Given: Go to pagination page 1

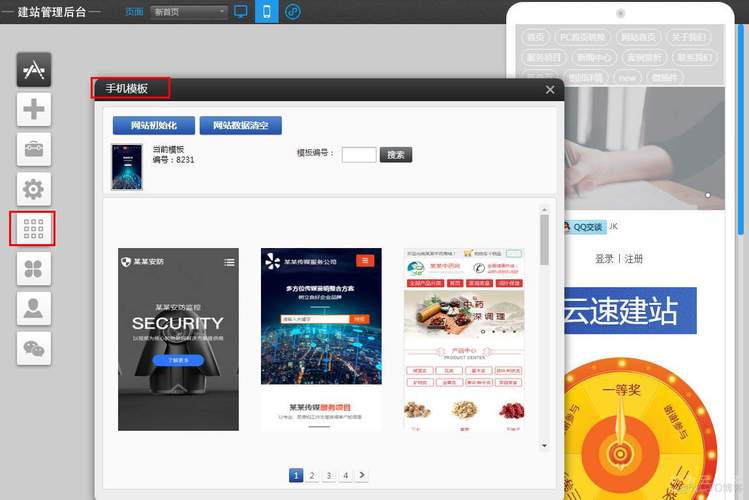Looking at the screenshot, I should coord(296,475).
